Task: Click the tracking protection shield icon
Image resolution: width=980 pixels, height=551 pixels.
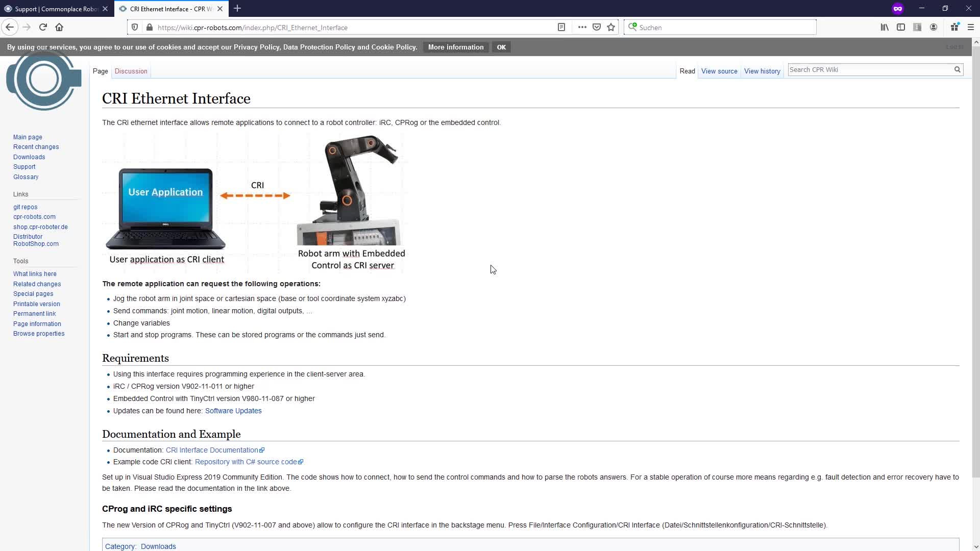Action: click(x=135, y=28)
